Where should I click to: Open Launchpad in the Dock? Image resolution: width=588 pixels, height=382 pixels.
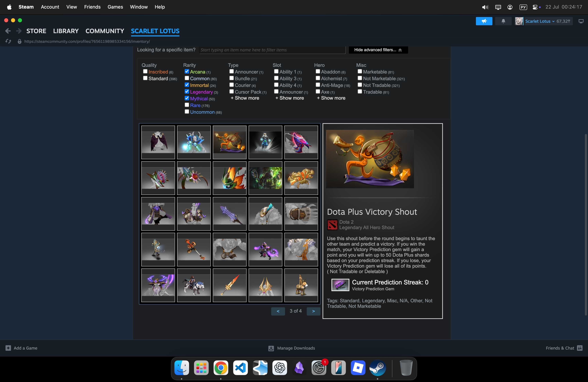[201, 368]
